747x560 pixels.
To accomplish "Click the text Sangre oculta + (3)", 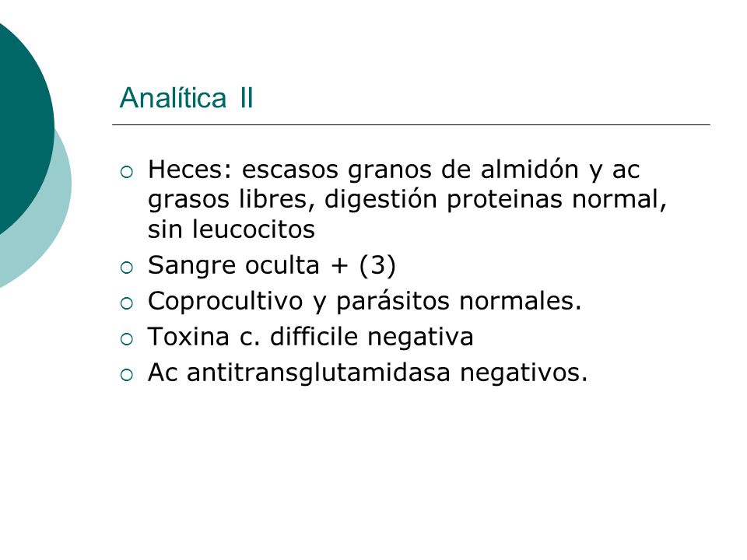I will tap(272, 265).
